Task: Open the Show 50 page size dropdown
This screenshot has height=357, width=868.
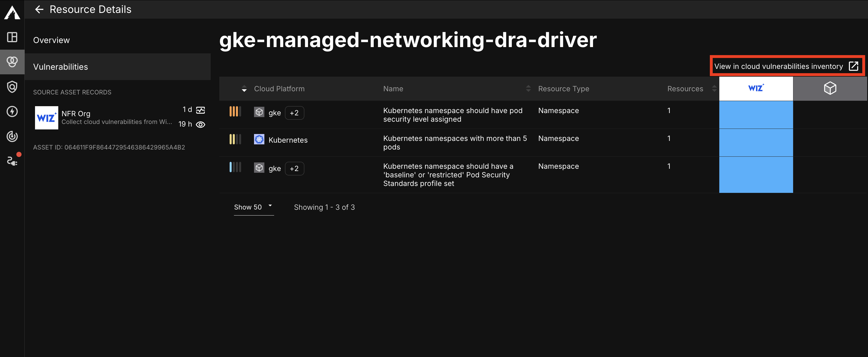Action: tap(254, 207)
